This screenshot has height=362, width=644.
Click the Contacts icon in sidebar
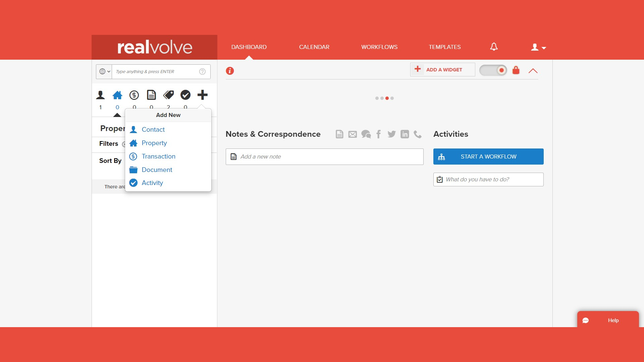click(100, 95)
